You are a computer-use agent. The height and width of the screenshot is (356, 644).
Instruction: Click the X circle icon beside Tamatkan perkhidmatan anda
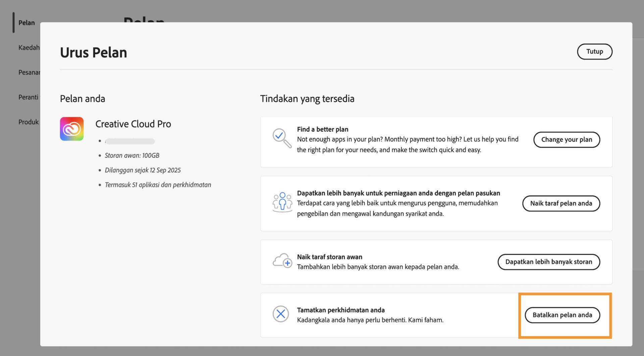click(281, 314)
